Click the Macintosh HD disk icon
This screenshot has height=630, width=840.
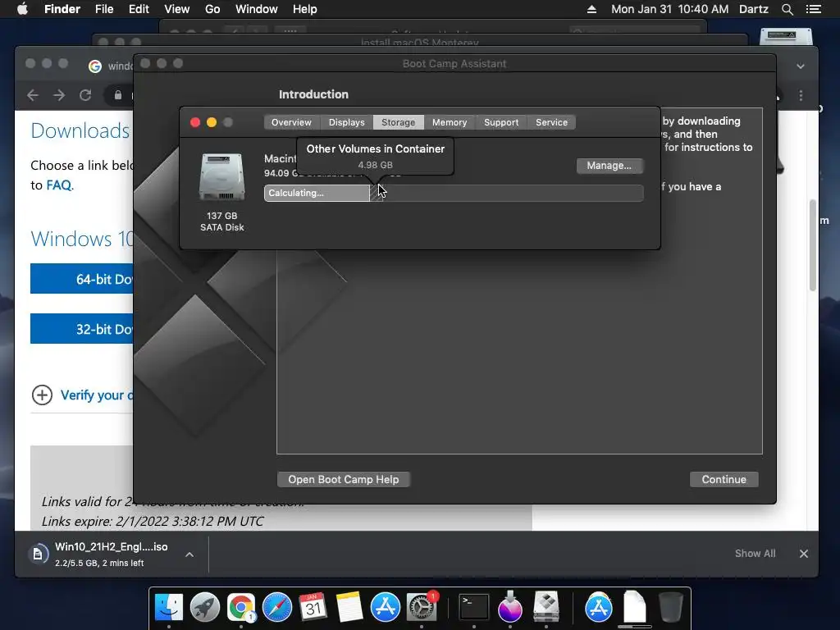(x=221, y=177)
